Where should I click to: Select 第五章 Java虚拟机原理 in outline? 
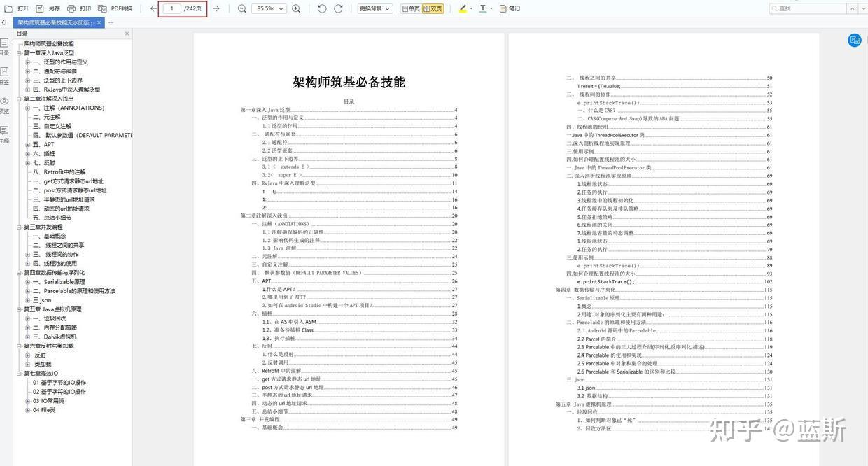point(53,309)
